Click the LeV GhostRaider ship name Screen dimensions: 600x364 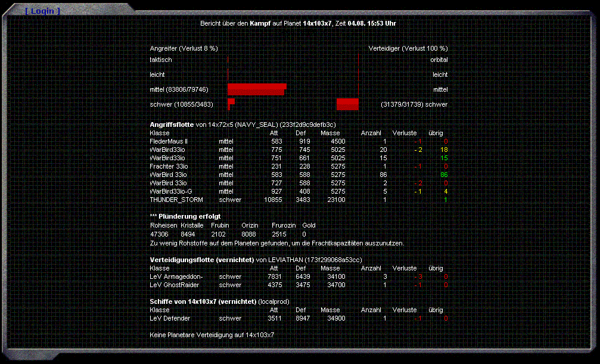pos(175,285)
